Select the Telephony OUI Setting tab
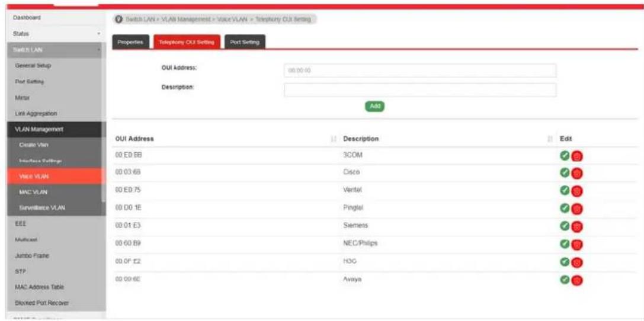 point(187,42)
